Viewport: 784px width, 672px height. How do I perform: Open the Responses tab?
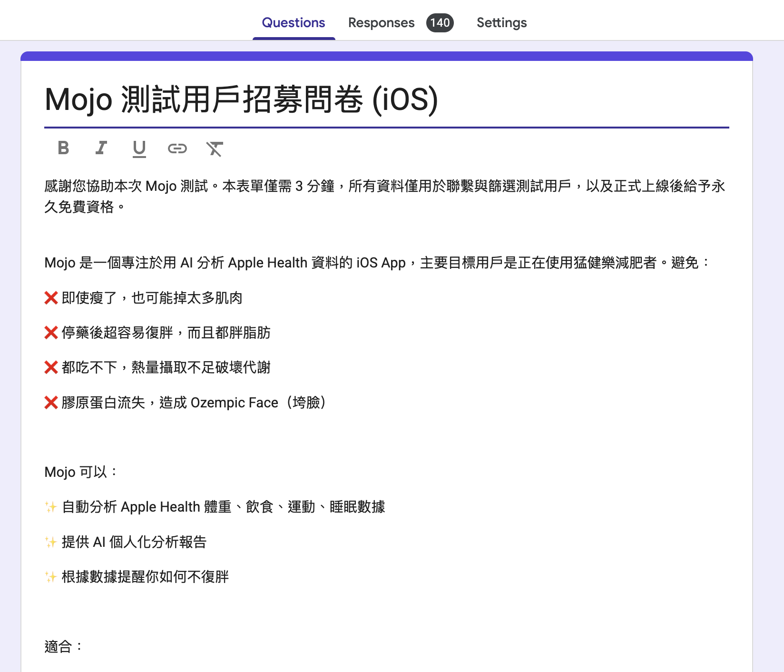381,22
